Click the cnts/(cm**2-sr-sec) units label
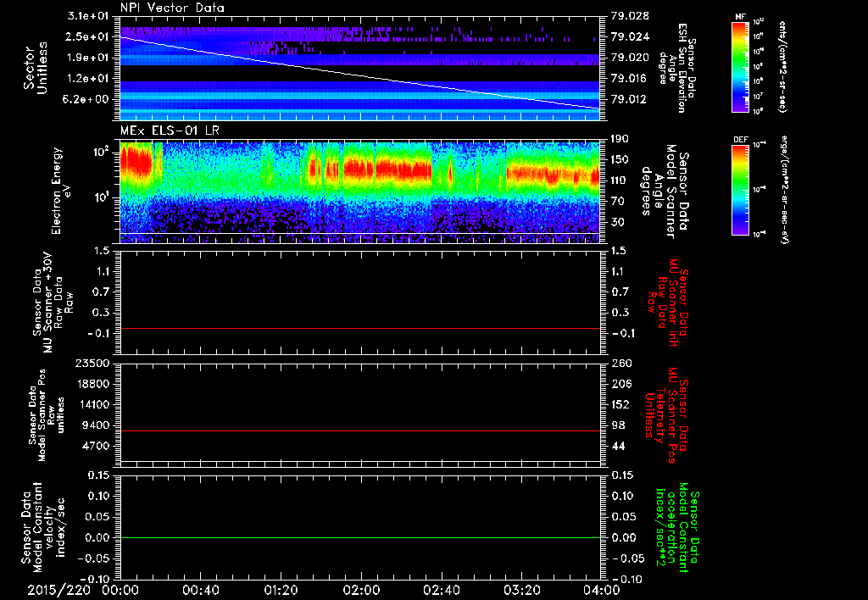868x600 pixels. [782, 66]
